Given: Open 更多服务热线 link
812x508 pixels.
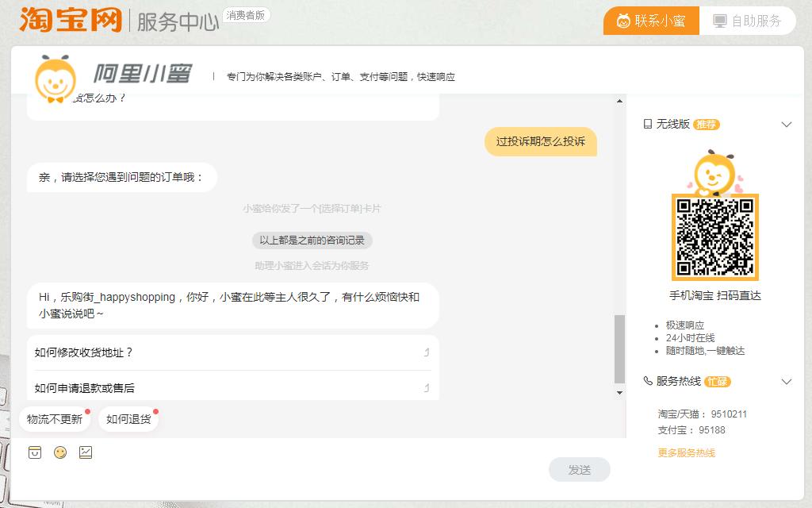Looking at the screenshot, I should point(685,452).
